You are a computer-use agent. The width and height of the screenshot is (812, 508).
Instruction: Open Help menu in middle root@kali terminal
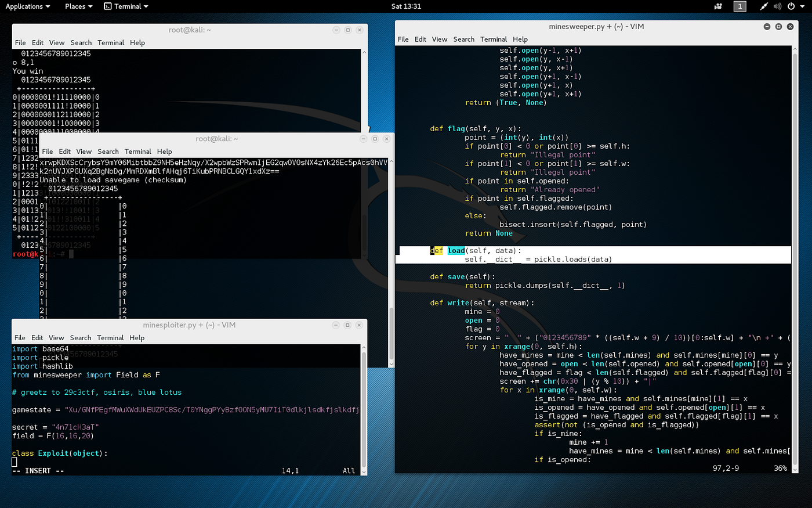point(165,152)
